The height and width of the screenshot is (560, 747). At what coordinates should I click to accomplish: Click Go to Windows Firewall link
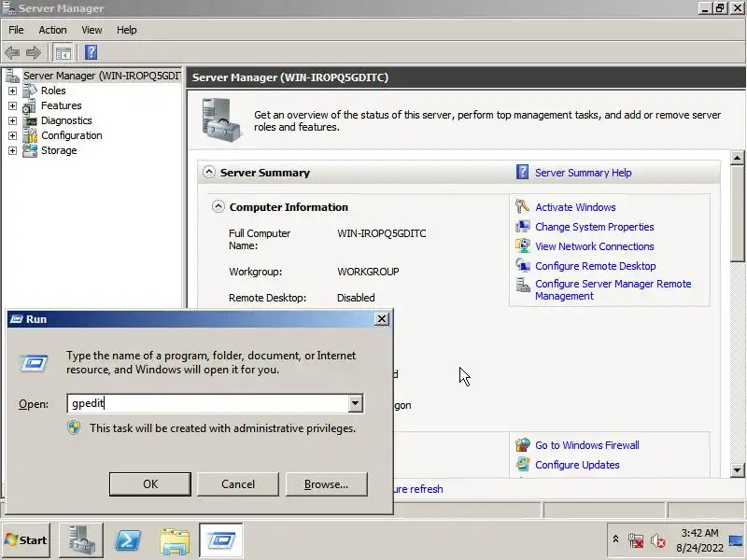pos(587,445)
